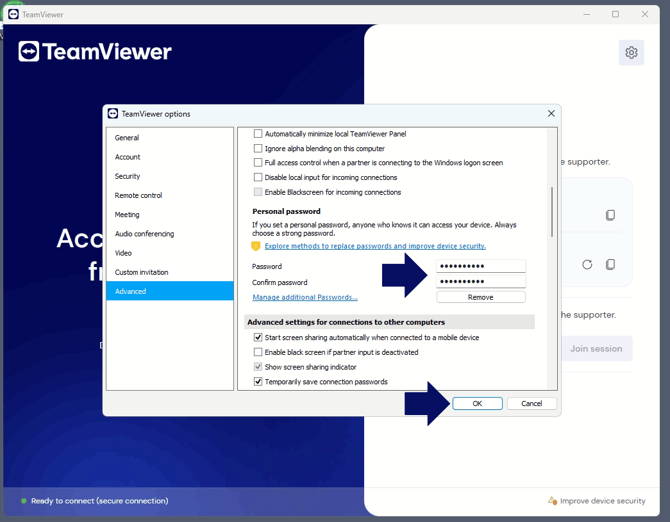Click the TeamViewer logo in options dialog title

pos(113,114)
